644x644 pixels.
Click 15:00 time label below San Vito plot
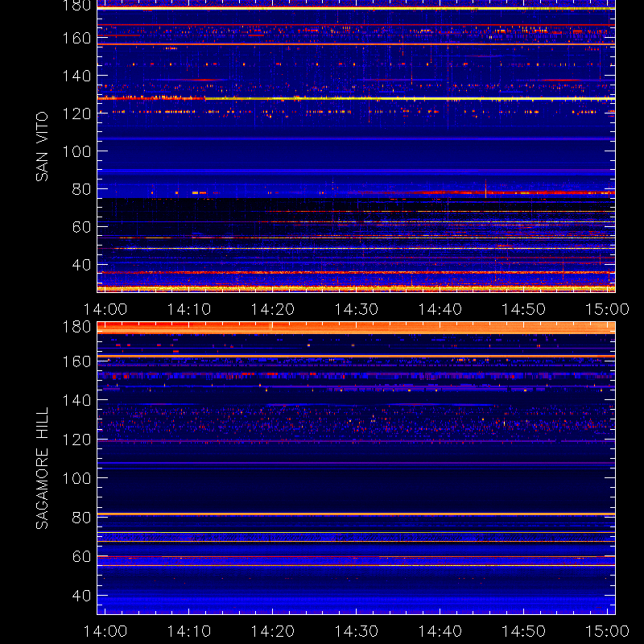607,309
